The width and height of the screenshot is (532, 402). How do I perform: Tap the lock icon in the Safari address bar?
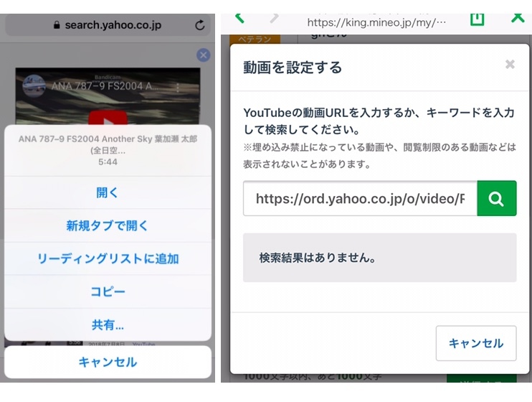(57, 25)
